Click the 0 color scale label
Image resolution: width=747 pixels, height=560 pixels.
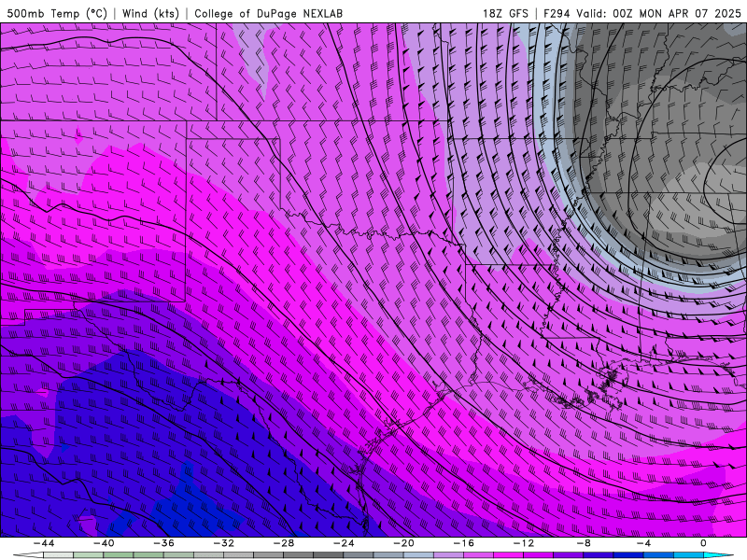pos(704,543)
